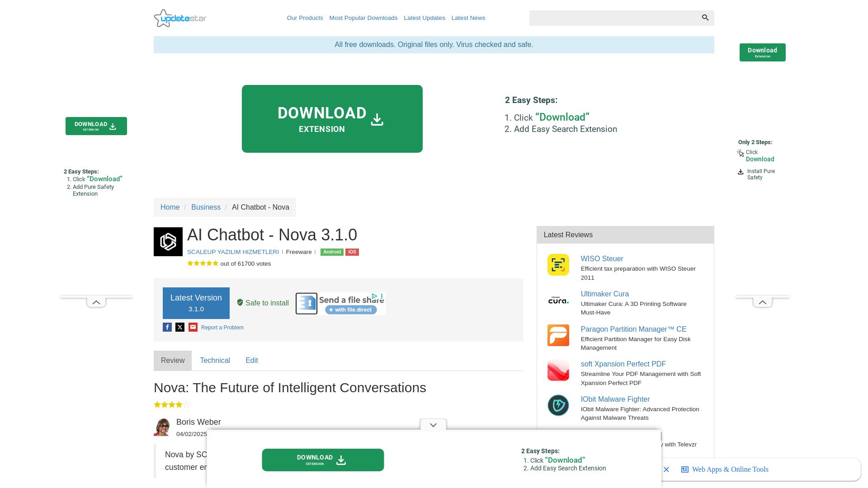Open soft Xpansion Perfect PDF link

tap(623, 364)
